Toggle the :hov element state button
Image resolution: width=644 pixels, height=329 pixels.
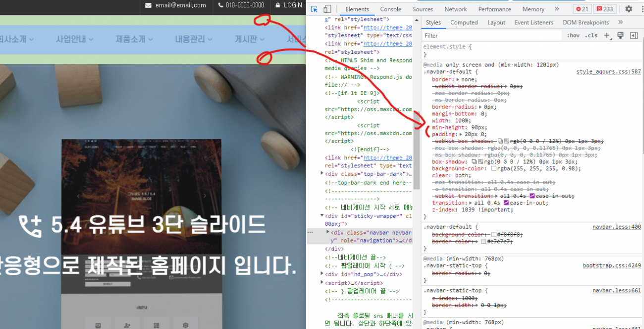click(x=573, y=36)
